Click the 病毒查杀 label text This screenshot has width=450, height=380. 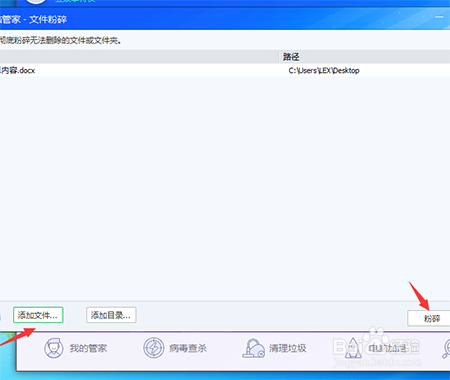click(x=188, y=348)
